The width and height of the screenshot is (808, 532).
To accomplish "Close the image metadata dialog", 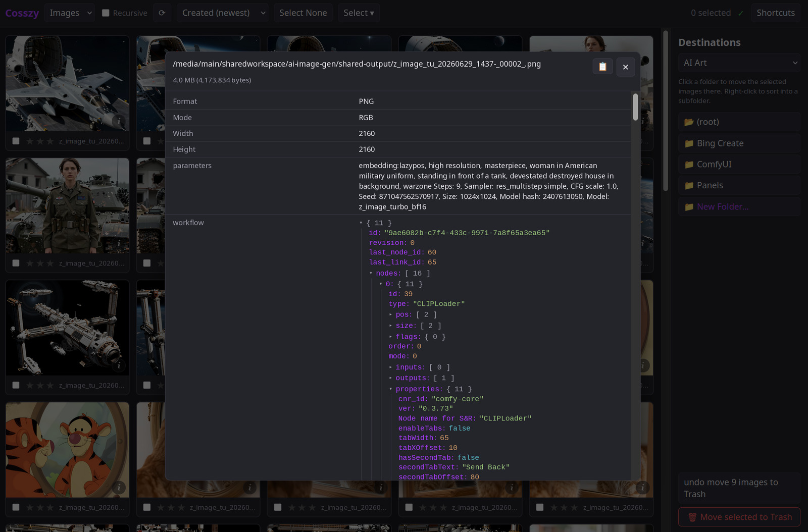I will [625, 67].
